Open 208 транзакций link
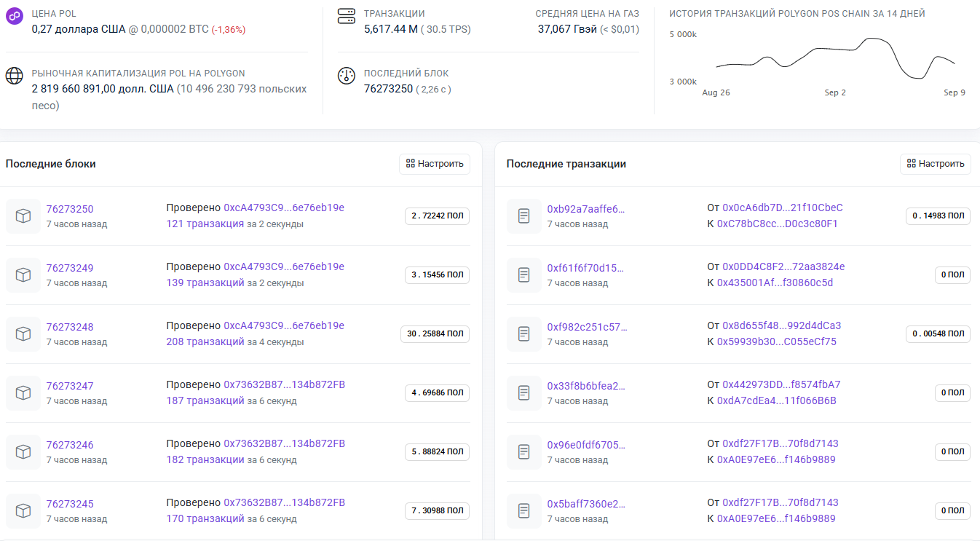The image size is (980, 541). tap(205, 341)
